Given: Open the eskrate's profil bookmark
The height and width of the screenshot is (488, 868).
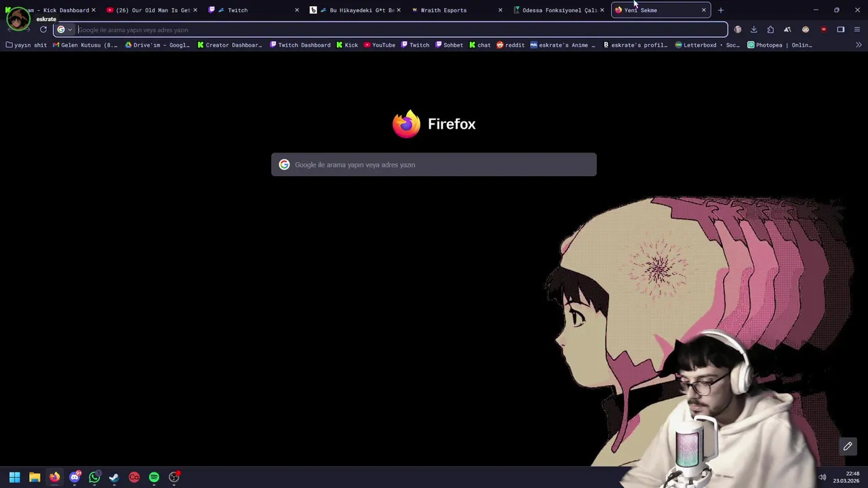Looking at the screenshot, I should (635, 45).
